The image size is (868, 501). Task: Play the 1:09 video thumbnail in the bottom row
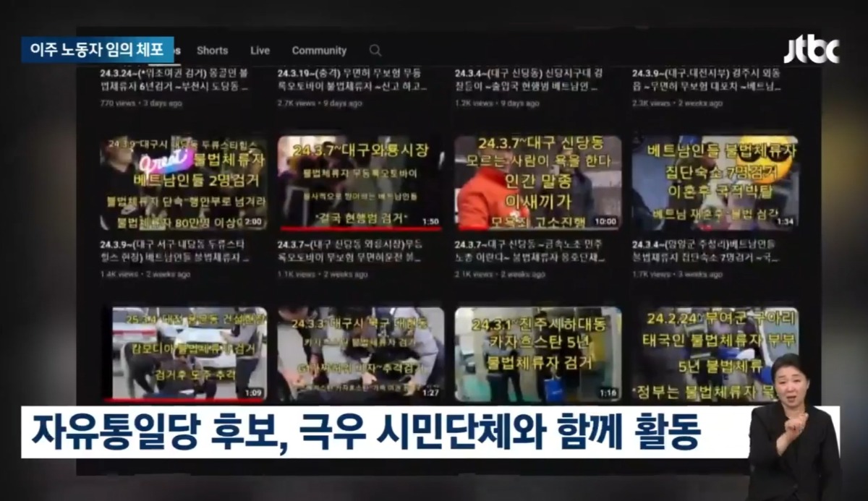tap(184, 354)
